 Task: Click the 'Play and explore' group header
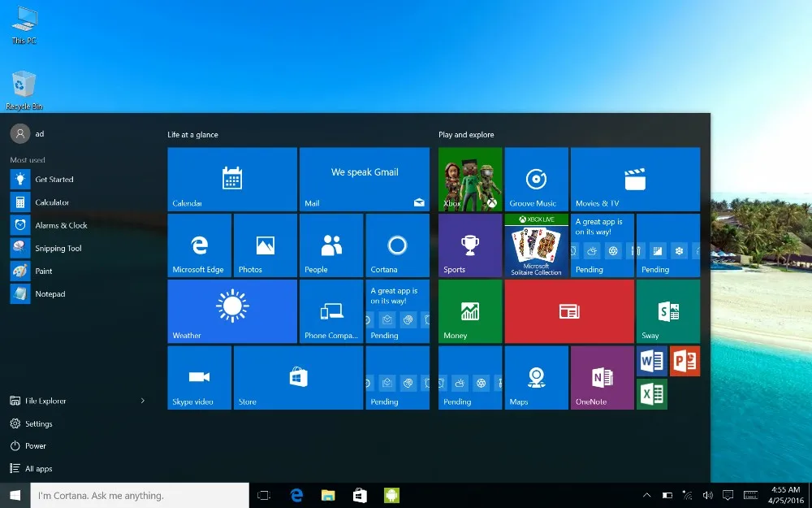tap(466, 135)
